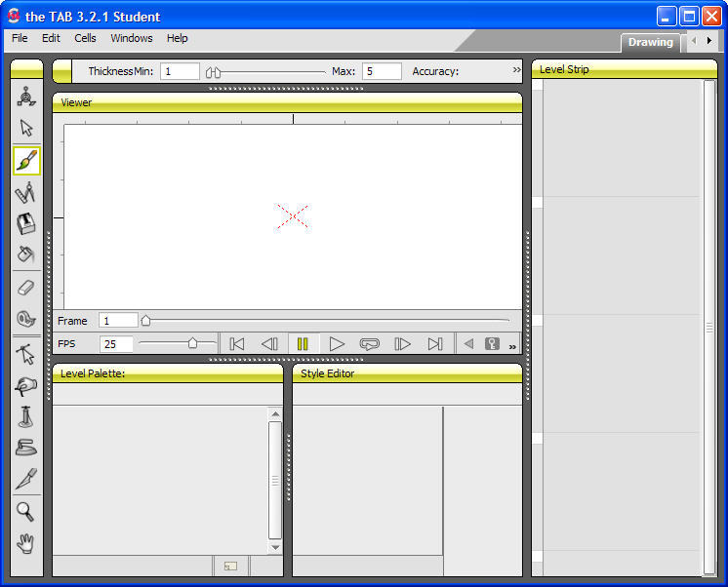Jump to the first frame

236,344
